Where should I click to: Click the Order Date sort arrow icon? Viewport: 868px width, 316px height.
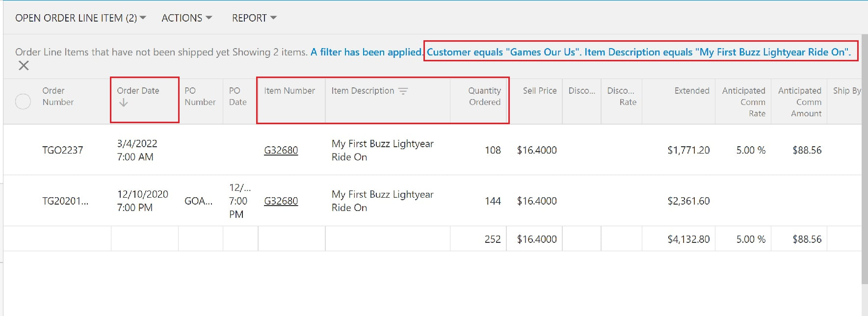click(124, 103)
